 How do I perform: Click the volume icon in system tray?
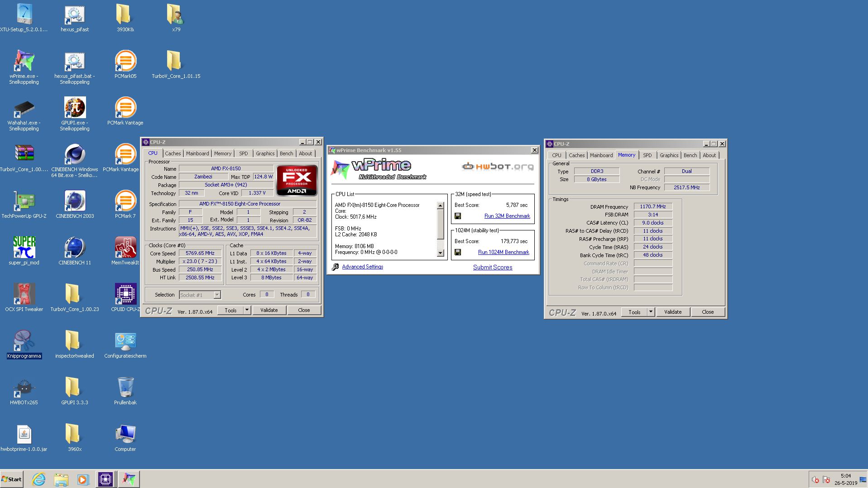click(x=815, y=479)
